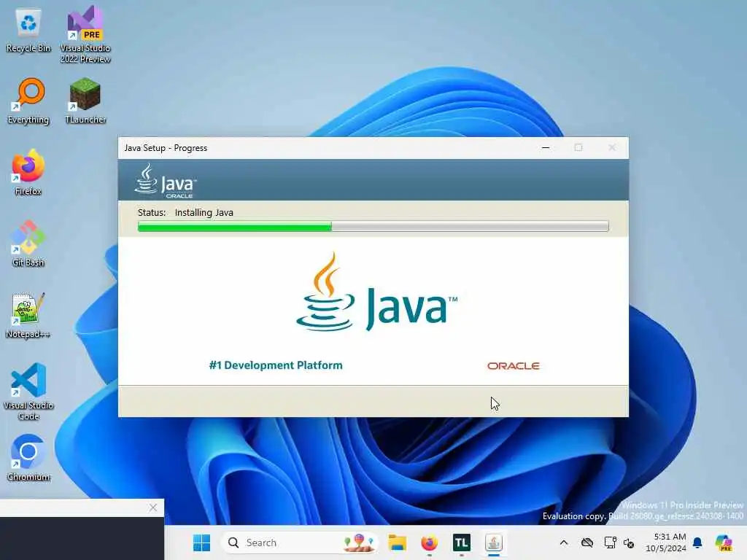Open File Explorer from the taskbar

point(397,542)
